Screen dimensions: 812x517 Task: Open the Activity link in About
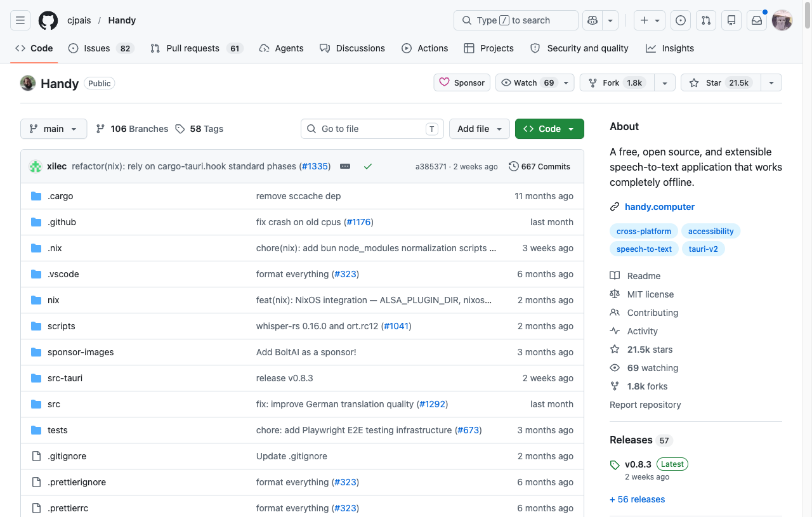point(634,331)
